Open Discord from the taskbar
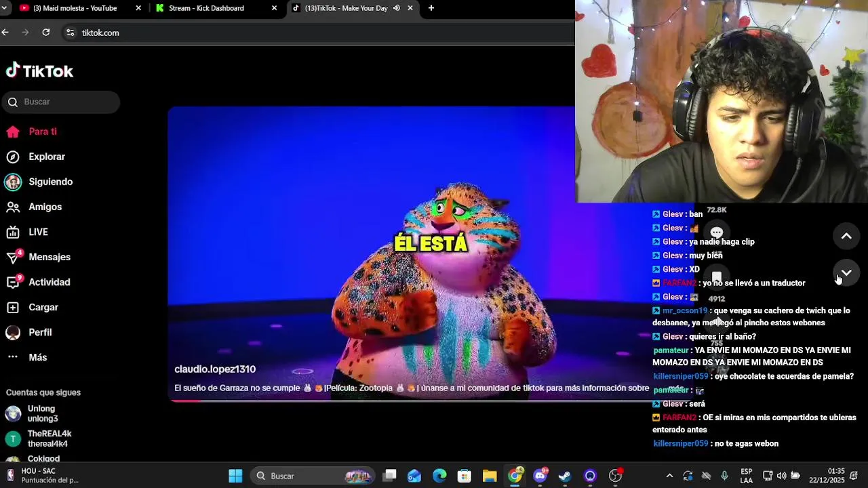This screenshot has width=868, height=488. pyautogui.click(x=540, y=476)
